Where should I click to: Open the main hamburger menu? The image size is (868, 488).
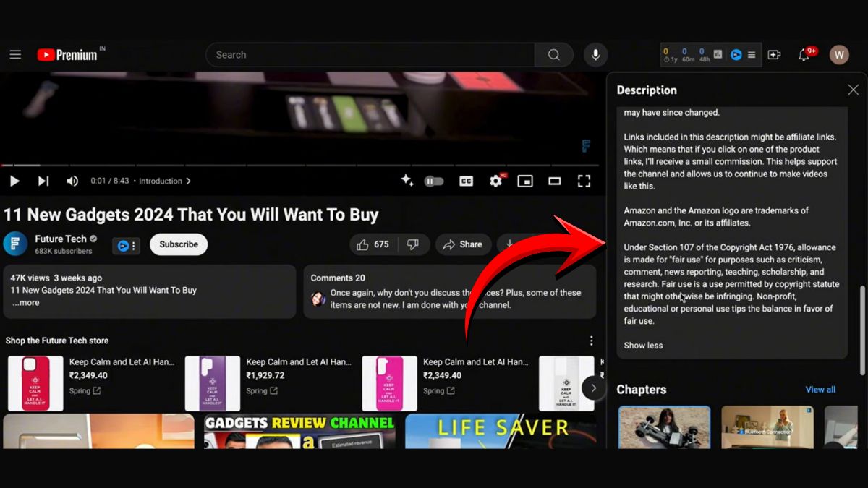(15, 54)
